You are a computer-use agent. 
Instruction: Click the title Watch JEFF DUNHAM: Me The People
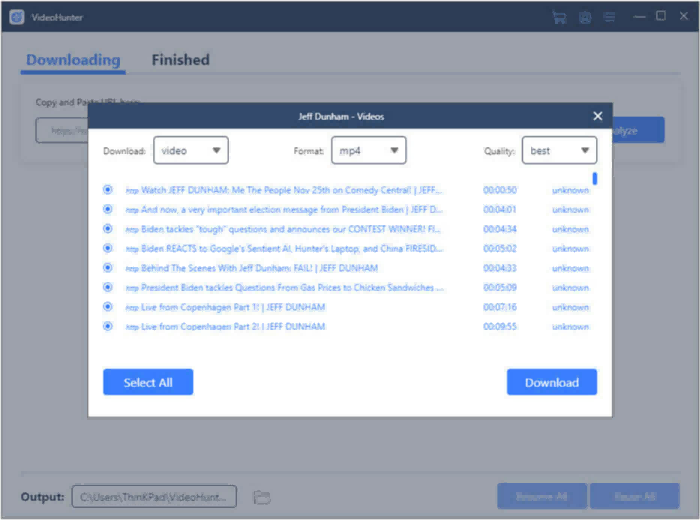[291, 190]
